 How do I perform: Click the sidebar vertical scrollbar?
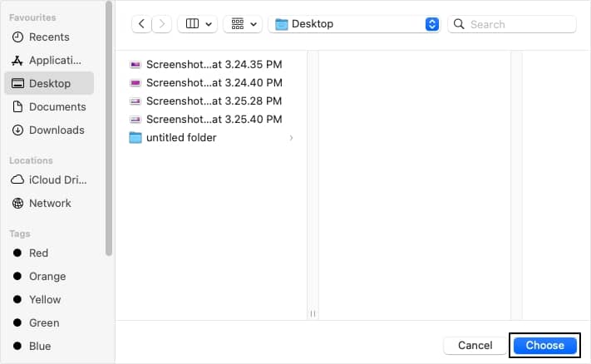pyautogui.click(x=109, y=128)
